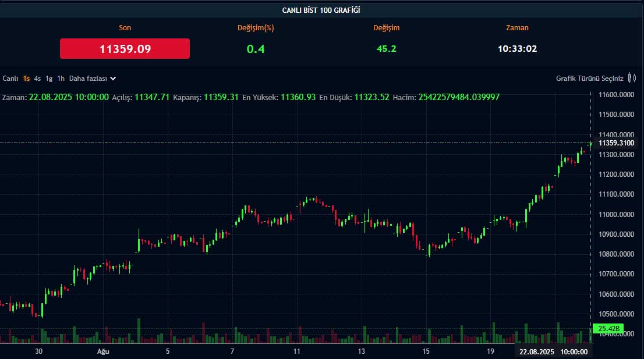Click the Açılış value 11347.71
Viewport: 644px width, 359px height.
point(152,97)
